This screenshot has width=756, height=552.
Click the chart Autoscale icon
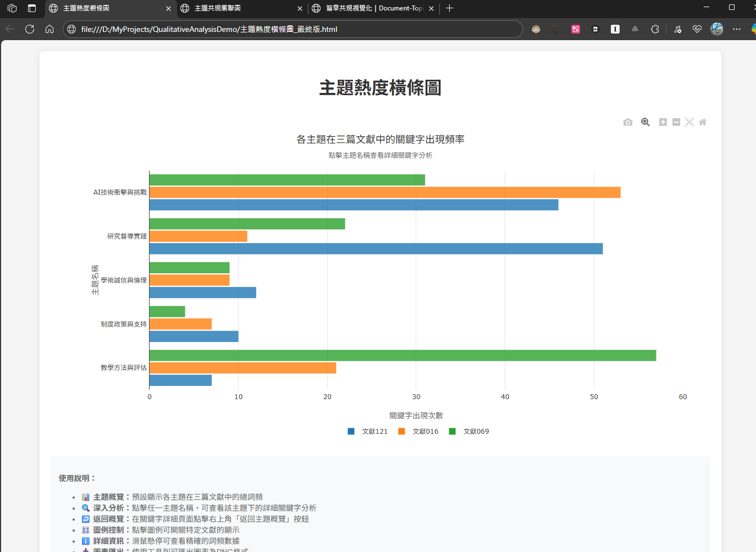pyautogui.click(x=689, y=122)
